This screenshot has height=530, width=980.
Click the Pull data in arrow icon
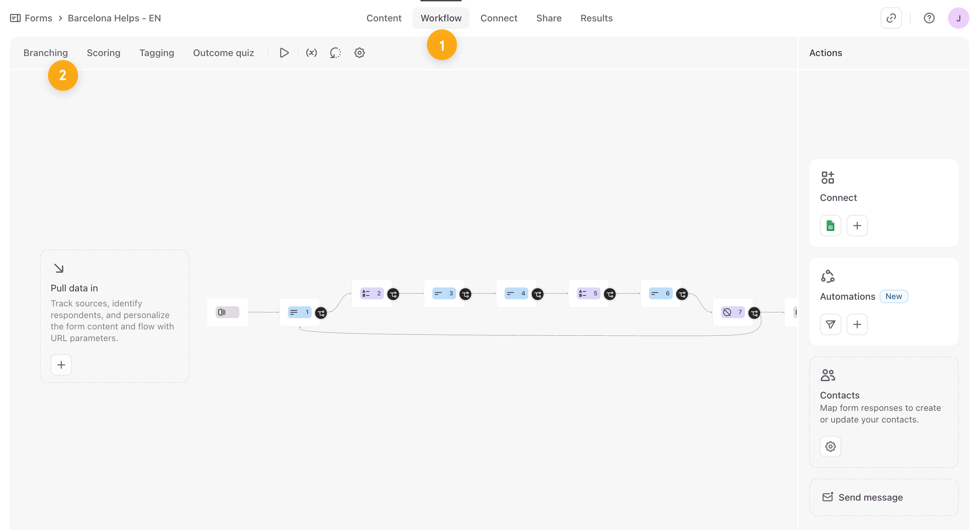tap(59, 268)
